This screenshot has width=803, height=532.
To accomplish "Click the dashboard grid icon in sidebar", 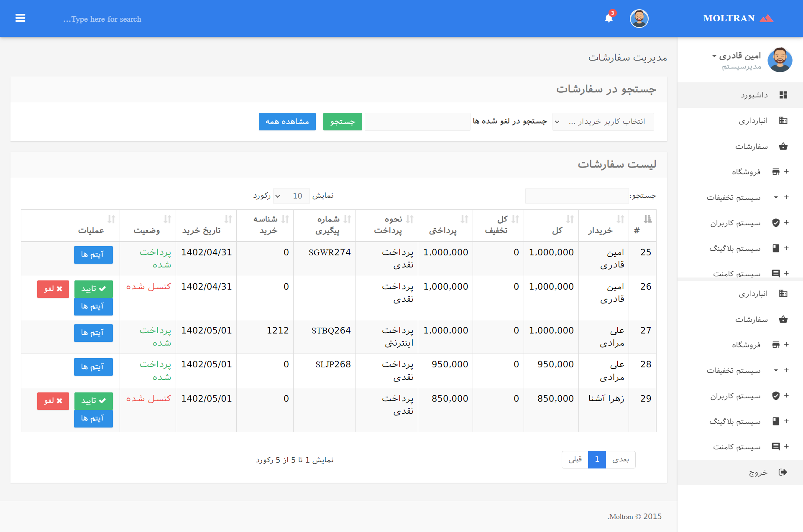I will pyautogui.click(x=783, y=95).
